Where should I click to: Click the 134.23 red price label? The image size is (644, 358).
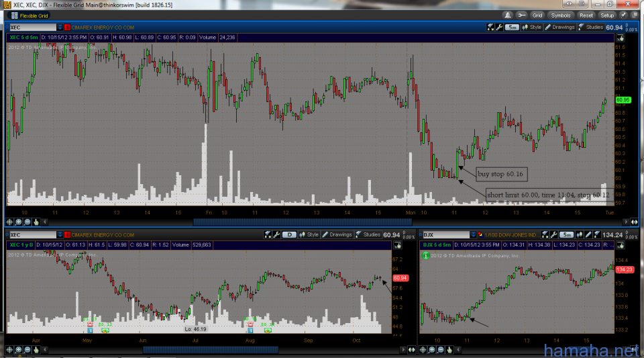coord(624,269)
